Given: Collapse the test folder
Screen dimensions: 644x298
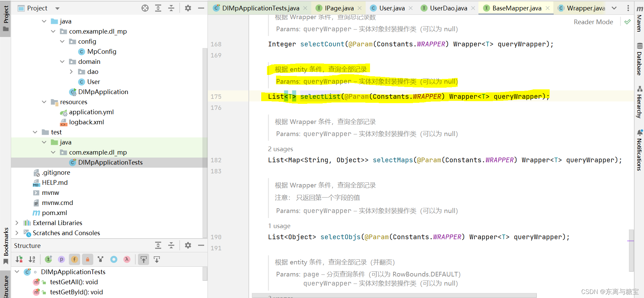Looking at the screenshot, I should [35, 132].
